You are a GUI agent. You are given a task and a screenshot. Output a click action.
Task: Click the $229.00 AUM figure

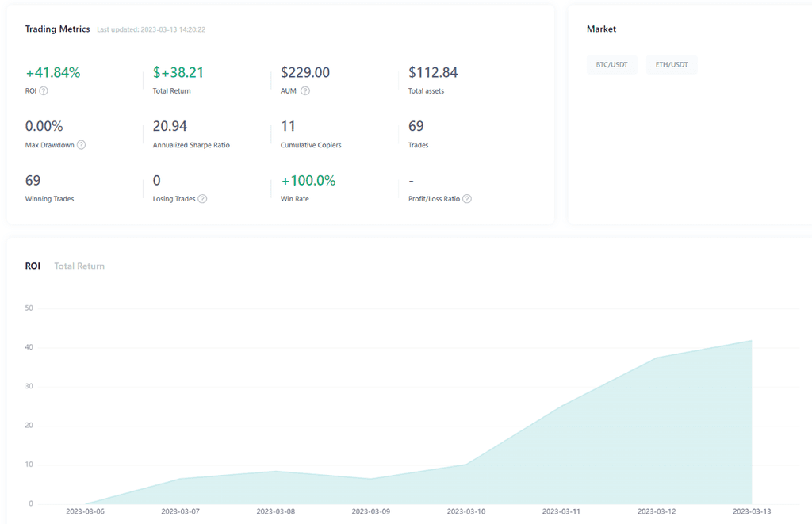coord(305,72)
